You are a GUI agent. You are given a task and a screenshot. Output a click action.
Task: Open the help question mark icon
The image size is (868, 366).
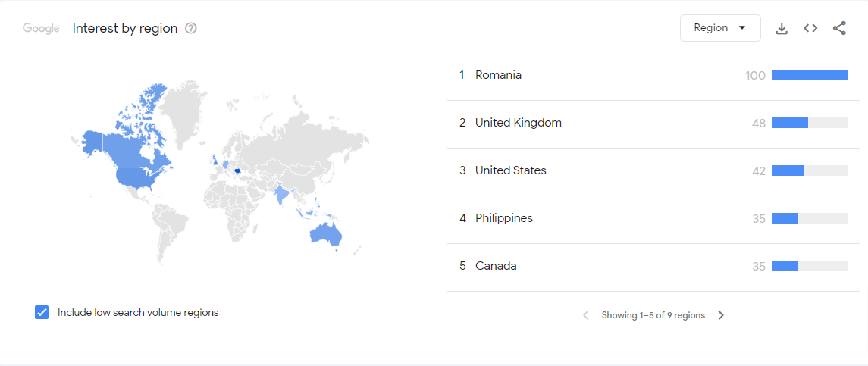click(191, 28)
